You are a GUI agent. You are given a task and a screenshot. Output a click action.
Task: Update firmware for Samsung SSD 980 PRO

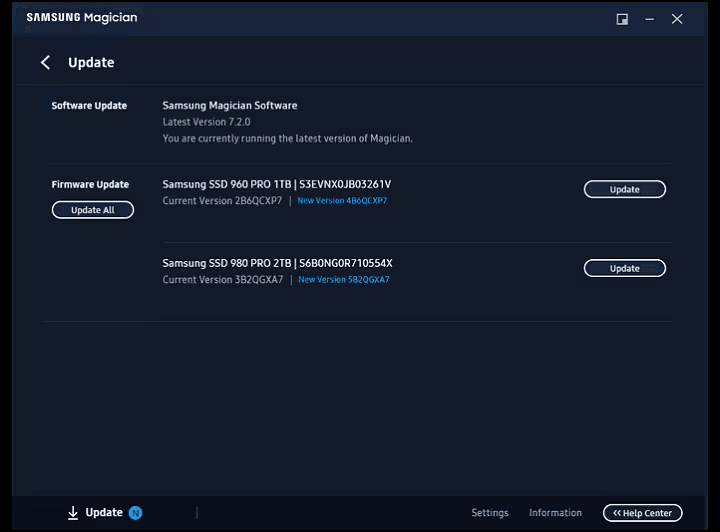[624, 268]
